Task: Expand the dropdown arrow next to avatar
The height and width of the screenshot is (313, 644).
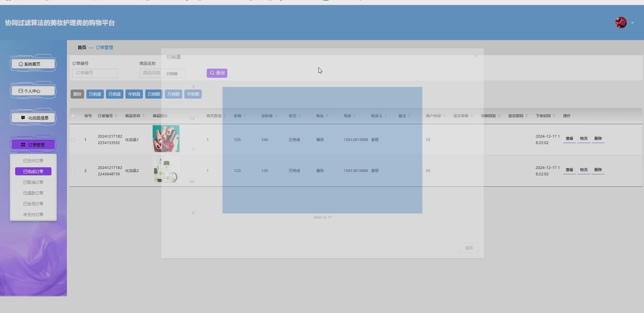Action: coord(633,23)
